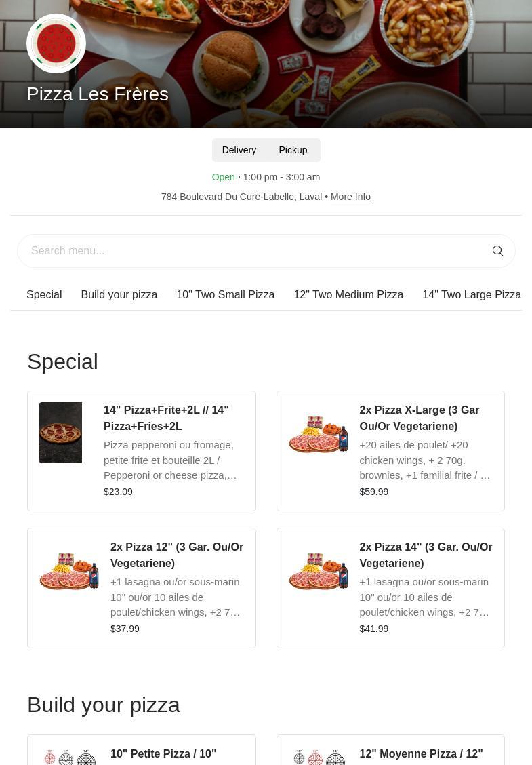Select the 14" Two Large Pizza tab

coord(472,294)
